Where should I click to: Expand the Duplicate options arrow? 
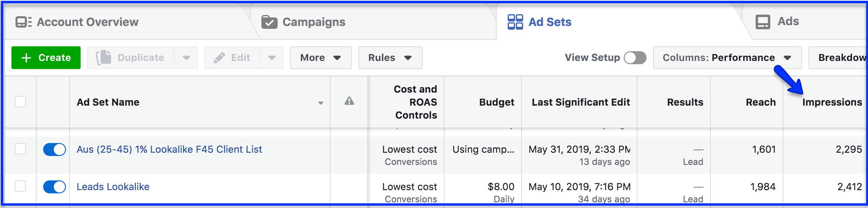click(186, 58)
